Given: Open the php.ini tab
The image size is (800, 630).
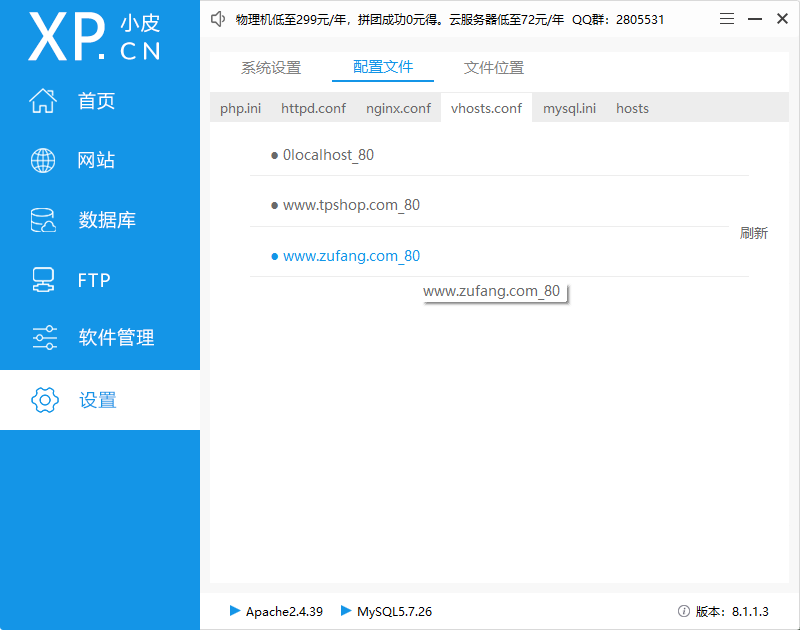Looking at the screenshot, I should pos(240,108).
